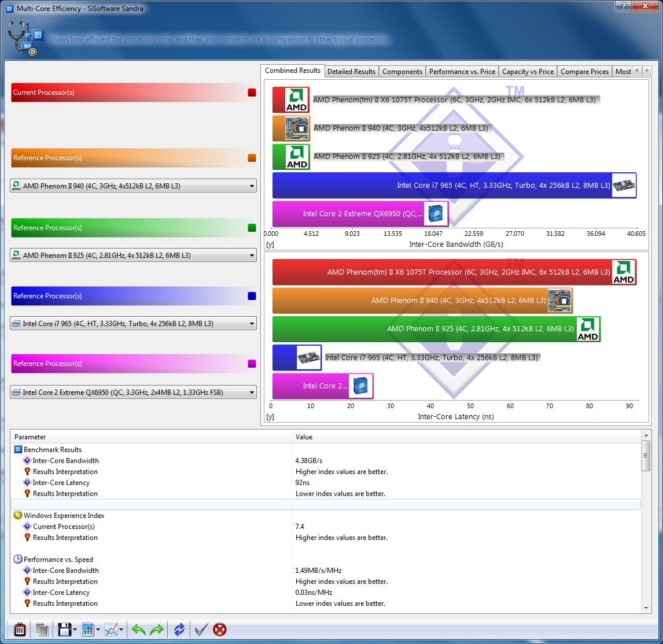This screenshot has height=644, width=663.
Task: Select Inter-Core Latency row with value 92ns
Action: (326, 483)
